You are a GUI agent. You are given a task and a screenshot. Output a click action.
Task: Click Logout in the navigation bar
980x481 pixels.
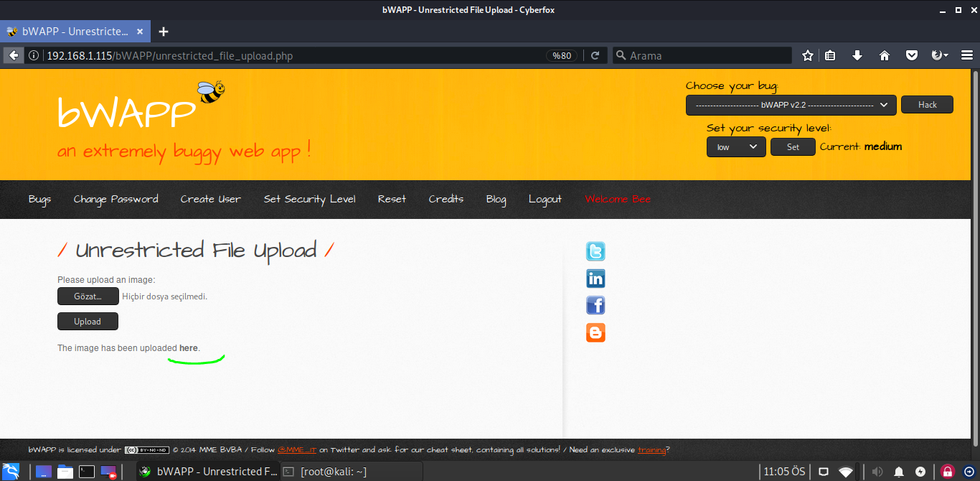pos(545,199)
